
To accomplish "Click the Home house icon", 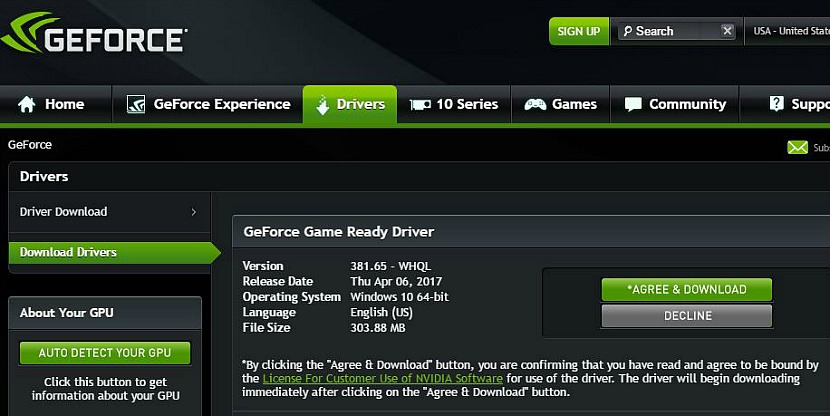I will [26, 104].
